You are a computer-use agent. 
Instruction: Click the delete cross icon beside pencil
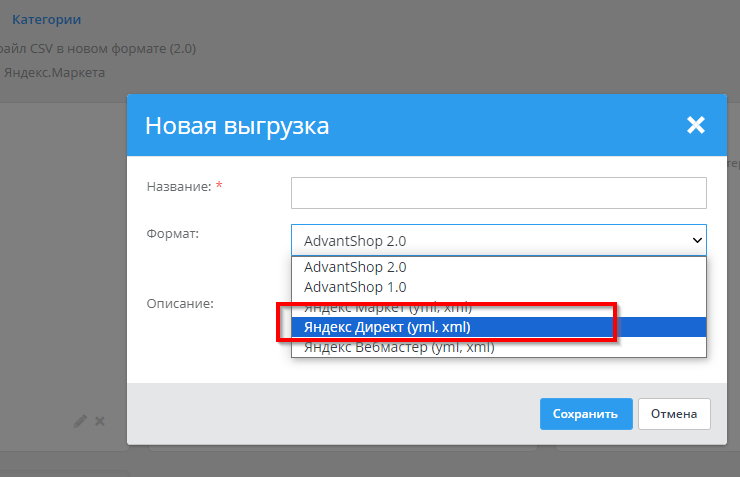point(100,421)
